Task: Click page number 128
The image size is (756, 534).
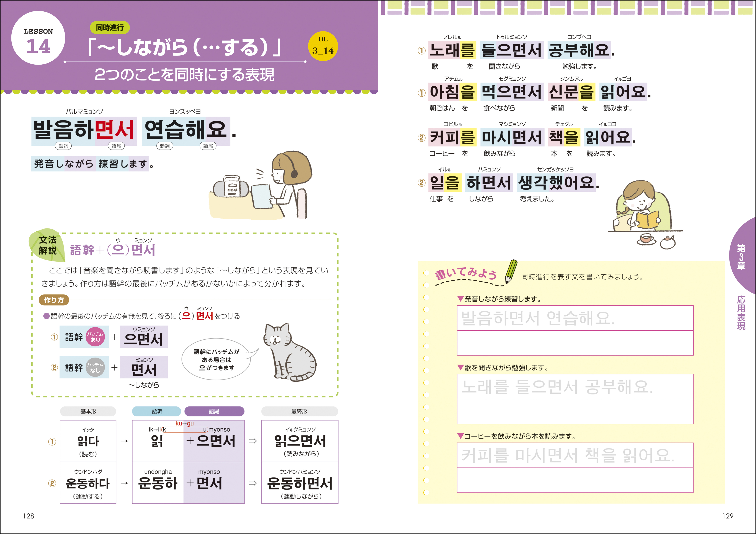Action: [x=28, y=516]
